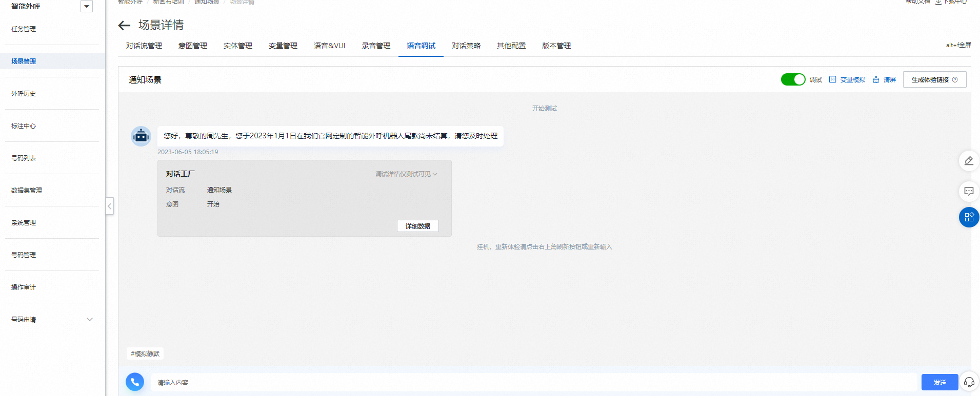Image resolution: width=980 pixels, height=396 pixels.
Task: Expand the 号码申请 sidebar menu chevron
Action: (90, 319)
